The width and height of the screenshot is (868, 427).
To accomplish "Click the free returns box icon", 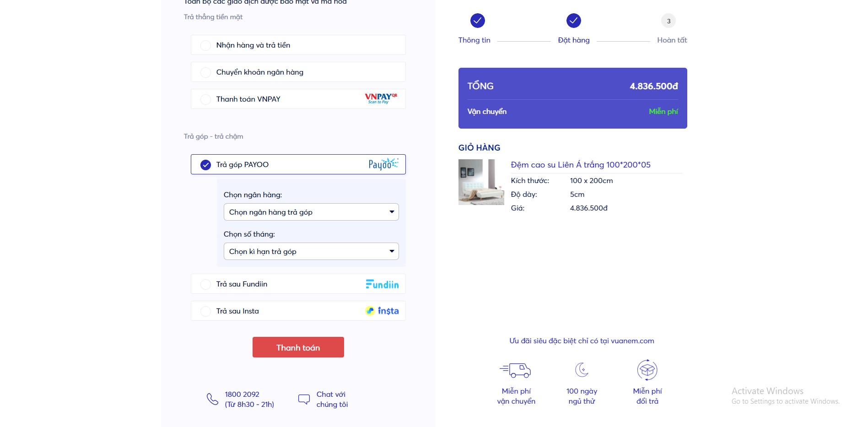I will [647, 370].
